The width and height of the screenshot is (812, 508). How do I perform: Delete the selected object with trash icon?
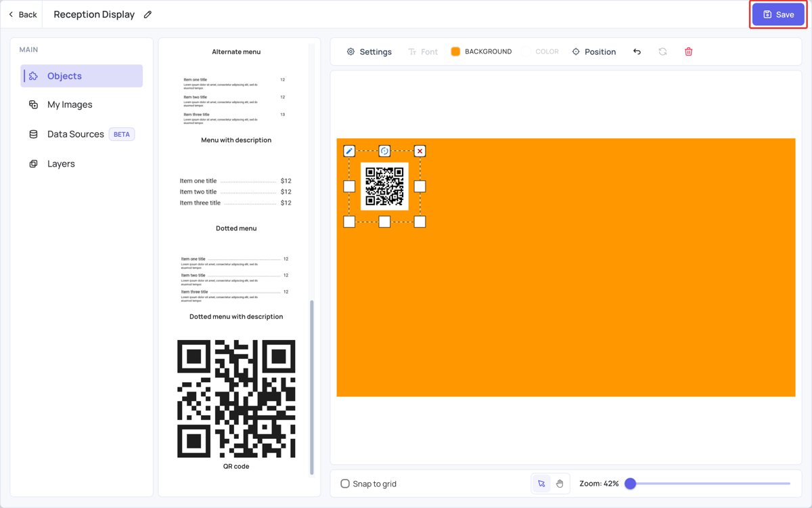[x=689, y=51]
